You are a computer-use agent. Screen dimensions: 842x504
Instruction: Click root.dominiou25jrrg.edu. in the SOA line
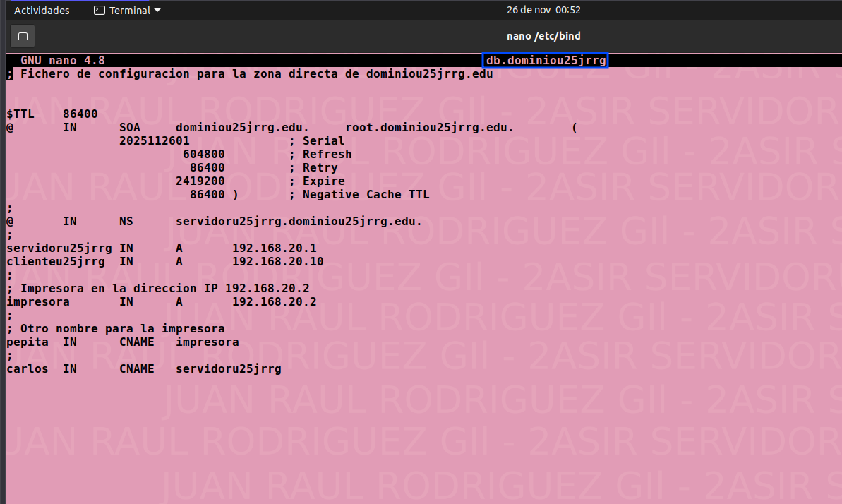tap(430, 127)
